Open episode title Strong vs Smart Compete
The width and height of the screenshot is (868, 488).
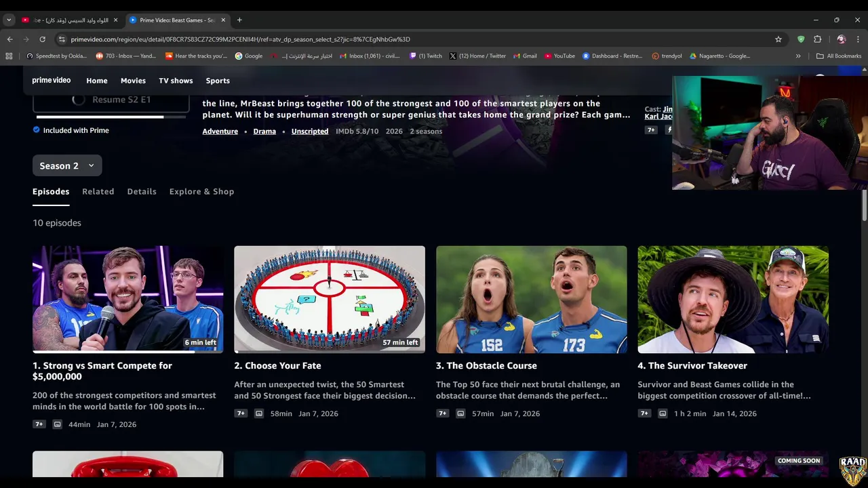click(102, 371)
